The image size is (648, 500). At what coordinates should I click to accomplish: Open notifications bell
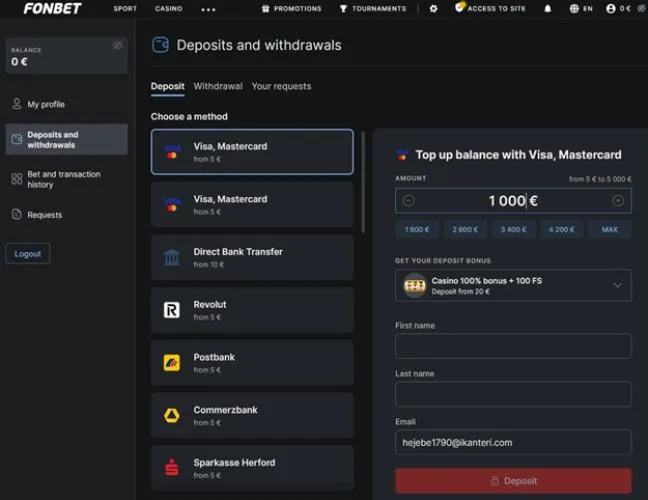click(x=548, y=9)
